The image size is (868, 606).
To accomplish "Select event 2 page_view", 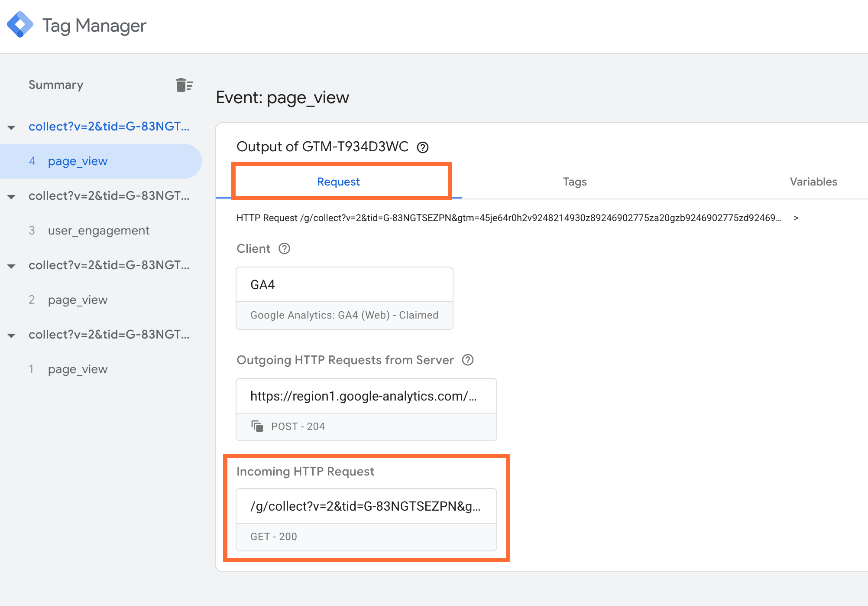I will click(x=78, y=300).
